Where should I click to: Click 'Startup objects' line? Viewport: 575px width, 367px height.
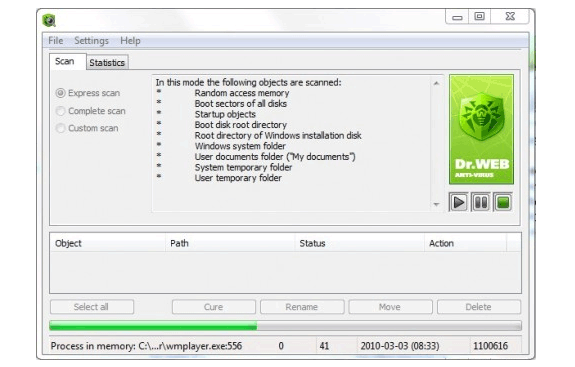click(225, 114)
